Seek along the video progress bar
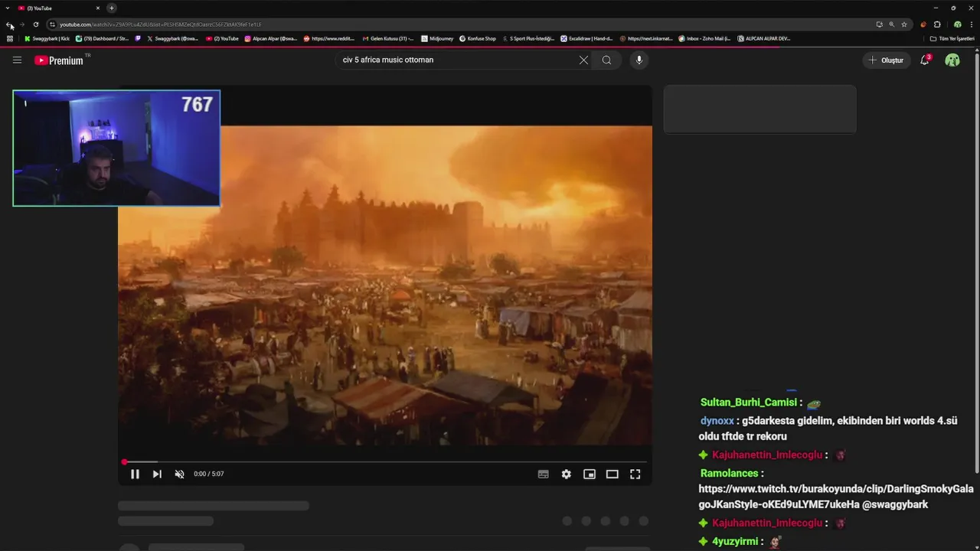Viewport: 980px width, 551px height. pos(385,461)
